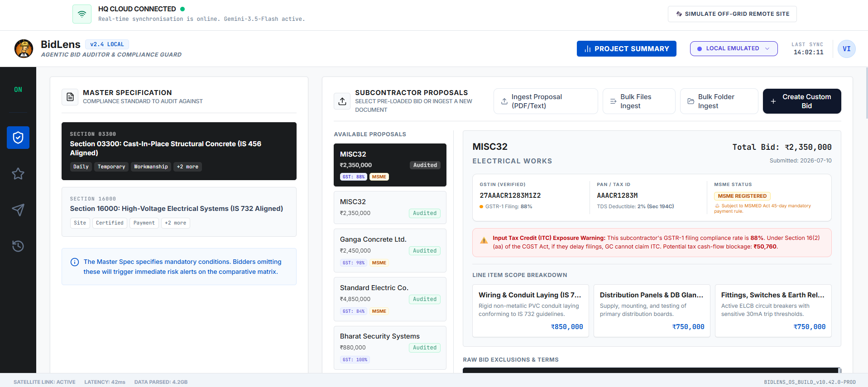Click SATELLITE LINK: ACTIVE in status bar
Screen dimensions: 868x387
[x=44, y=382]
